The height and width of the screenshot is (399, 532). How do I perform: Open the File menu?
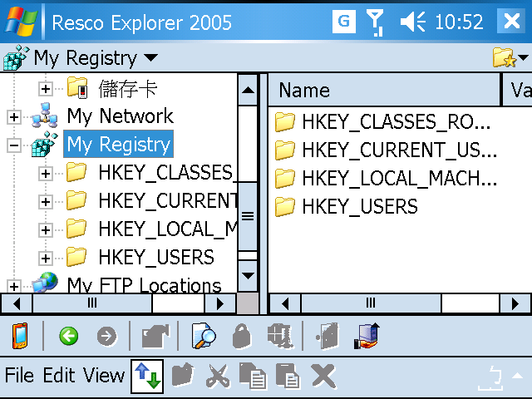(19, 375)
